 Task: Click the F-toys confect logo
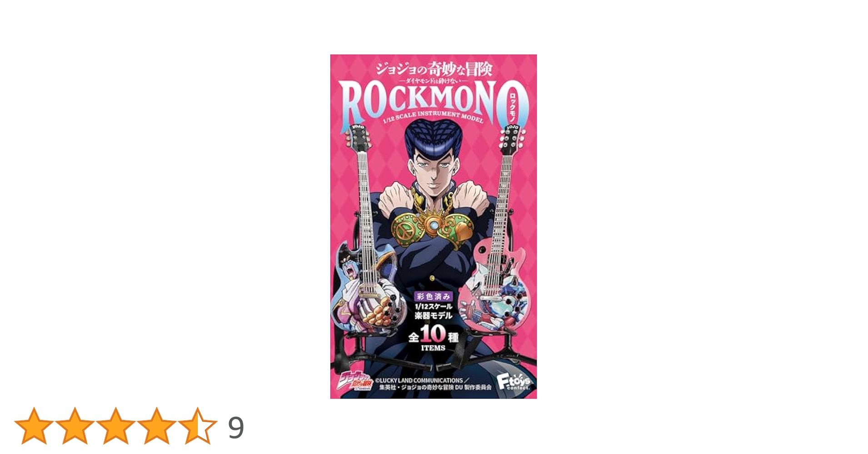coord(514,382)
